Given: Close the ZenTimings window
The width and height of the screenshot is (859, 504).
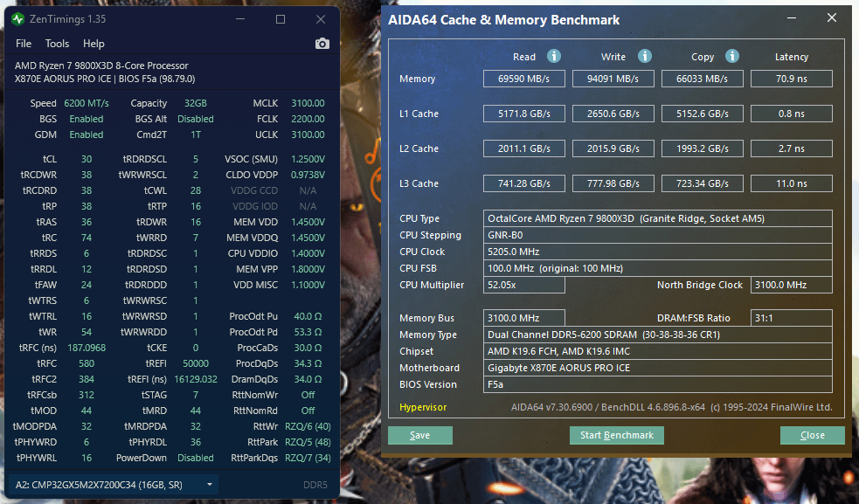Looking at the screenshot, I should [321, 19].
